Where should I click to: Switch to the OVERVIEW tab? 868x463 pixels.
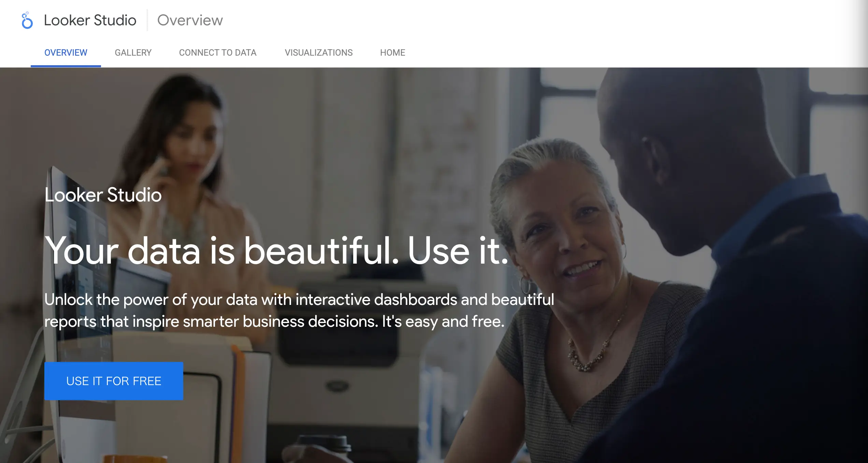[x=66, y=53]
